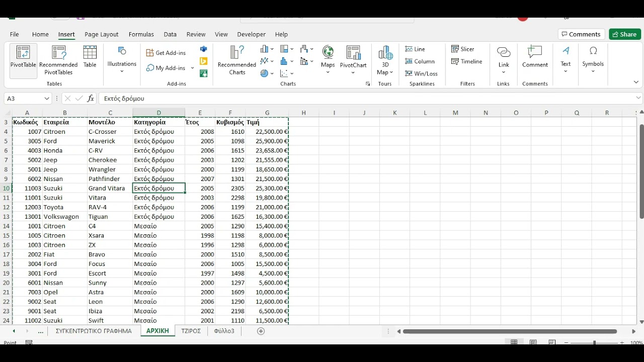
Task: Insert Line or Area chart icon
Action: [267, 61]
